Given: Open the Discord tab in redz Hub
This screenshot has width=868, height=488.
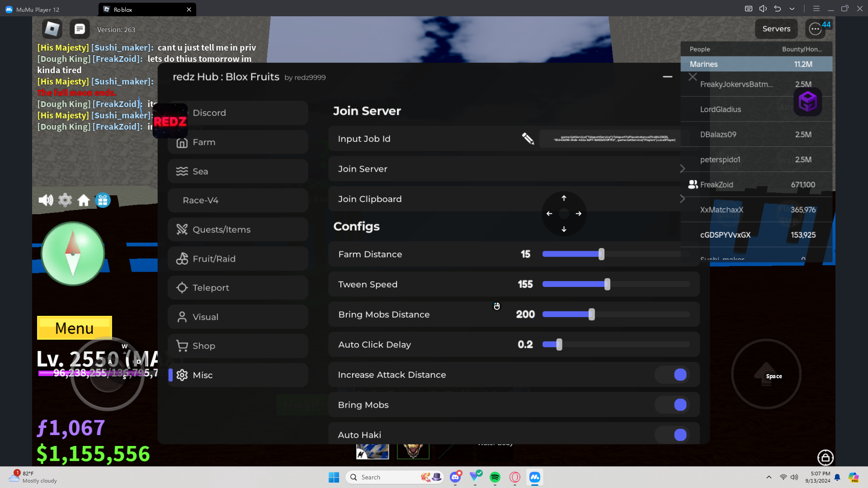Looking at the screenshot, I should 238,113.
